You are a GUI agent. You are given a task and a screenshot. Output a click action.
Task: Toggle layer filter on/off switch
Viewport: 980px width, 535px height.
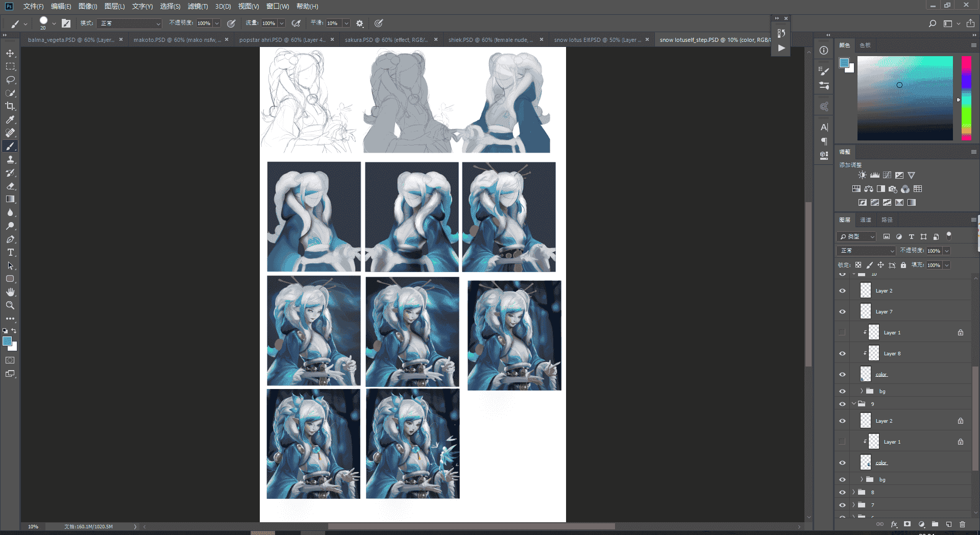point(949,236)
